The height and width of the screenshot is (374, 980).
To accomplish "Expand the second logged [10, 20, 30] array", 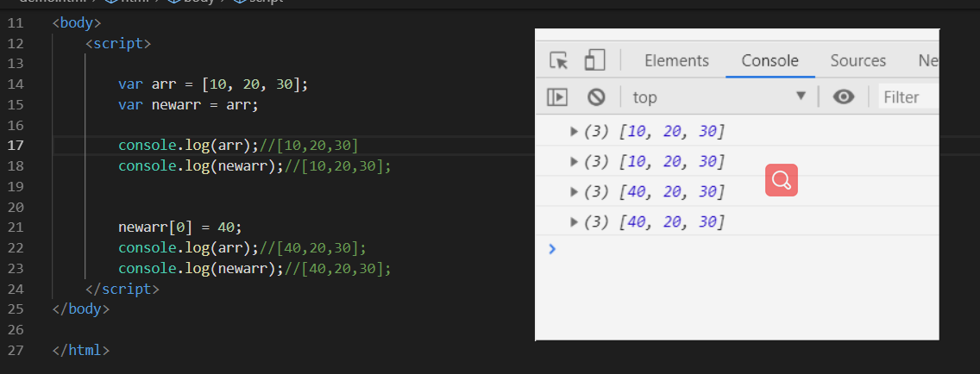I will pyautogui.click(x=575, y=162).
